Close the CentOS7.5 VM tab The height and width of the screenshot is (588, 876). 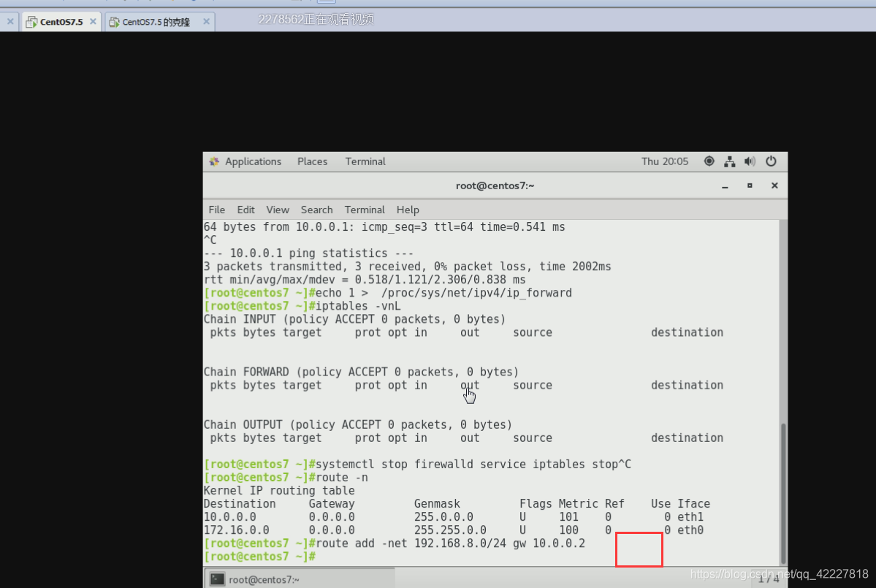(x=93, y=21)
